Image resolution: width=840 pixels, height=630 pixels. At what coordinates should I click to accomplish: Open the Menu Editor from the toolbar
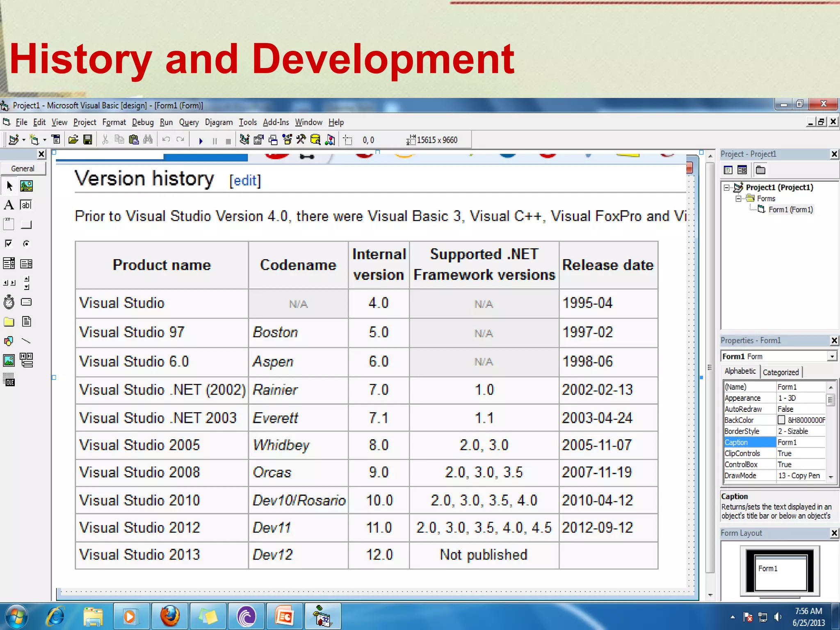click(x=56, y=140)
